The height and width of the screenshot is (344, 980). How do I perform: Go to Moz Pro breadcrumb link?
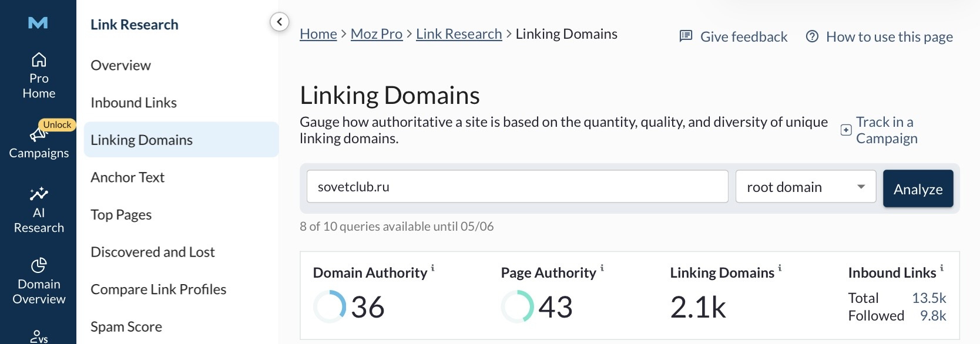click(377, 34)
